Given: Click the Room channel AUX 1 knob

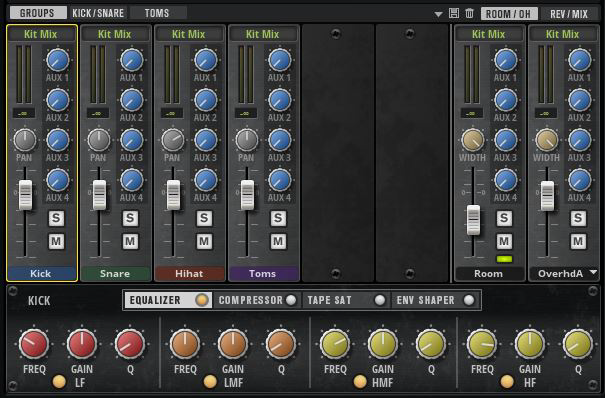Looking at the screenshot, I should tap(505, 60).
